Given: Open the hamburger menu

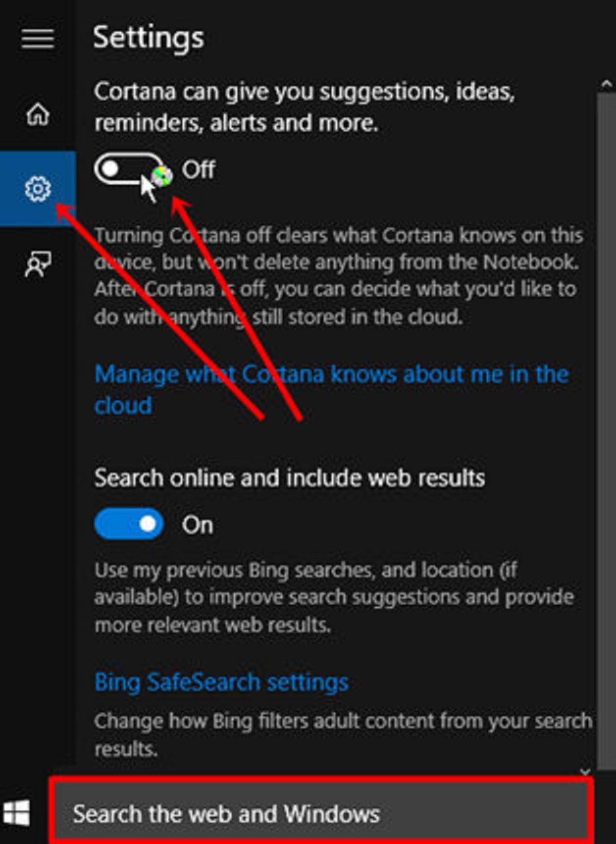Looking at the screenshot, I should pos(38,39).
